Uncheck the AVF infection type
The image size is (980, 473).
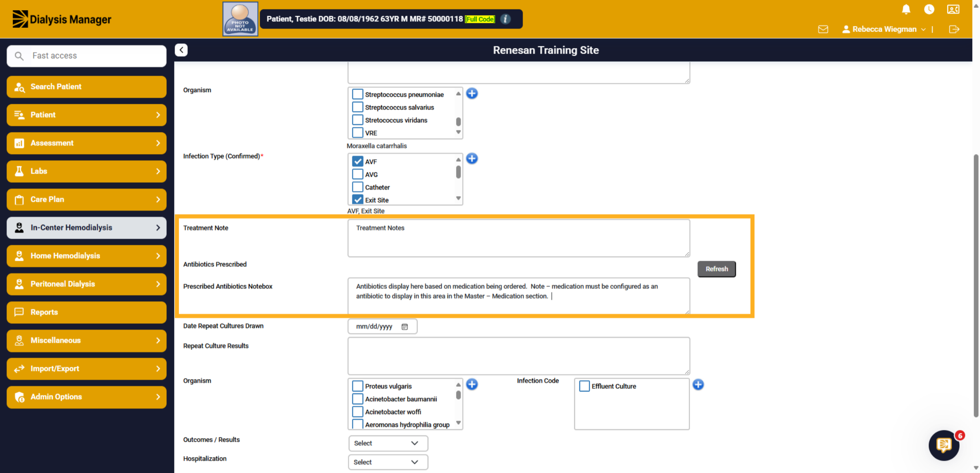click(x=358, y=162)
